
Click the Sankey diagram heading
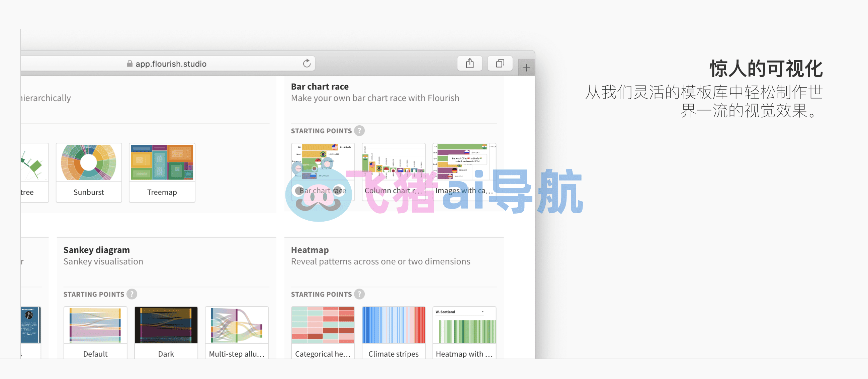(x=96, y=250)
